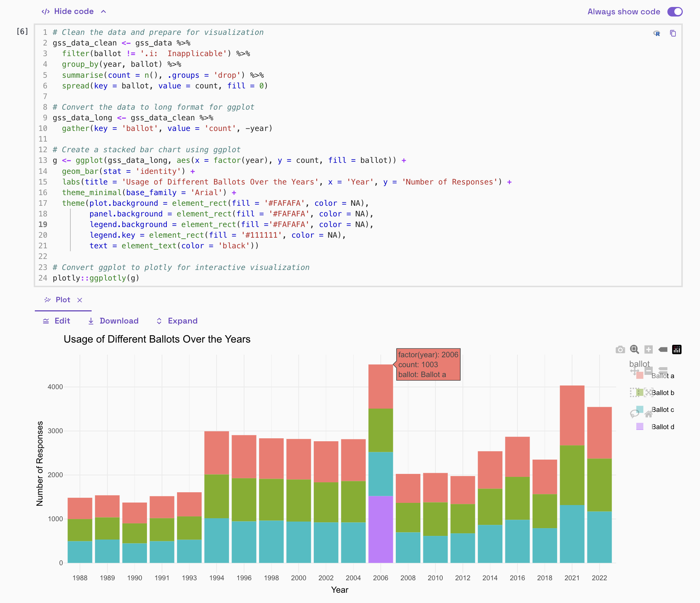Viewport: 700px width, 603px height.
Task: Toggle Ballot d series in legend
Action: coord(662,427)
